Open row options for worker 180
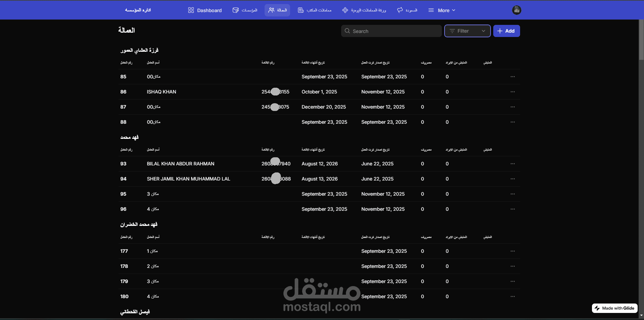 (x=512, y=296)
